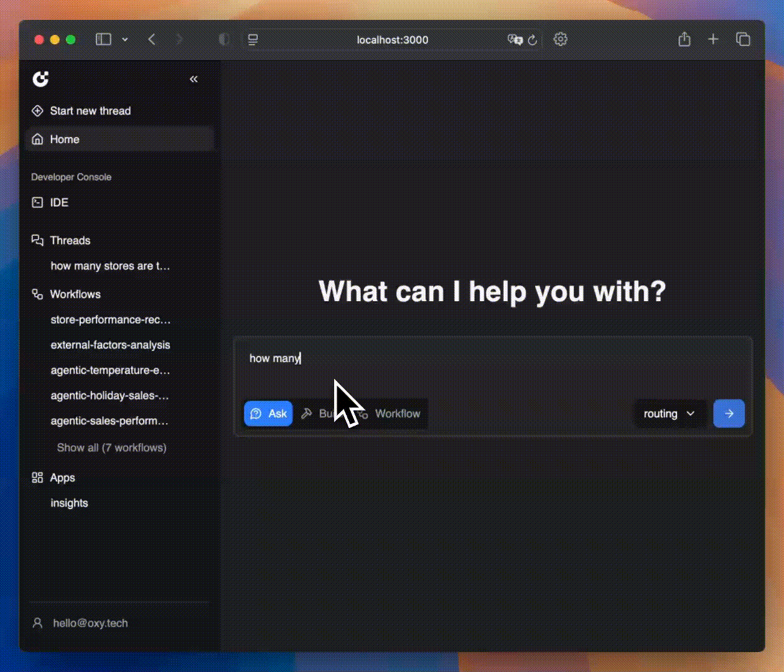Go forward with Safari forward arrow

tap(179, 39)
